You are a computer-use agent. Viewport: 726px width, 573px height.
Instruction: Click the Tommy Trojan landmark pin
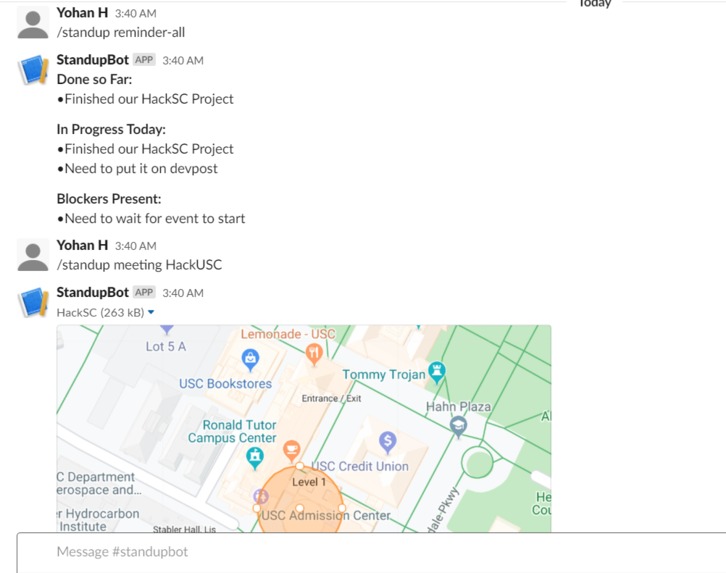tap(437, 372)
